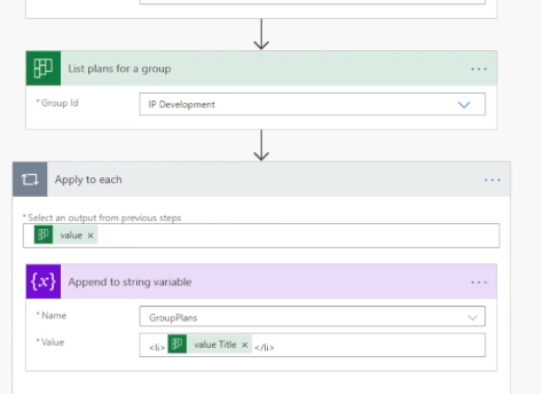Collapse the List plans for a group header
Image resolution: width=541 pixels, height=394 pixels.
262,68
